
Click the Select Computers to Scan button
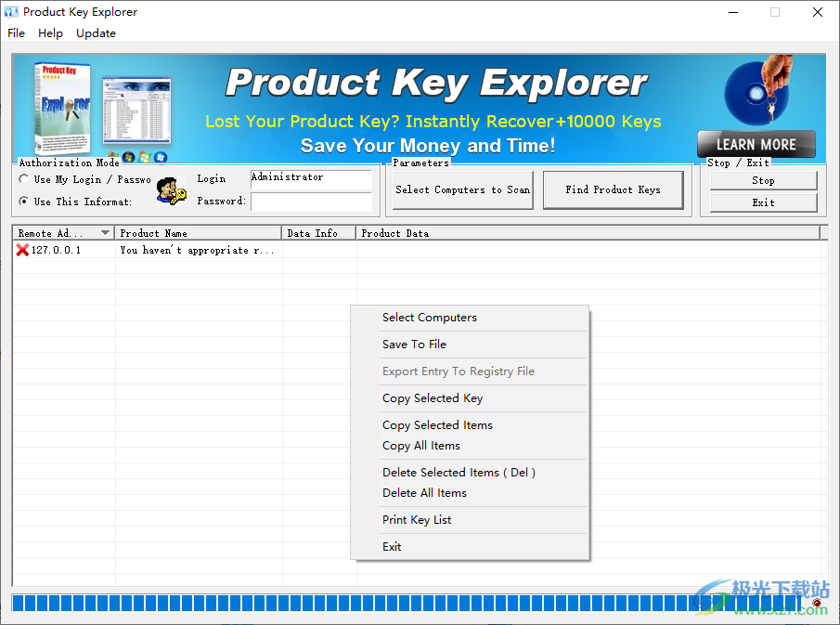tap(463, 189)
